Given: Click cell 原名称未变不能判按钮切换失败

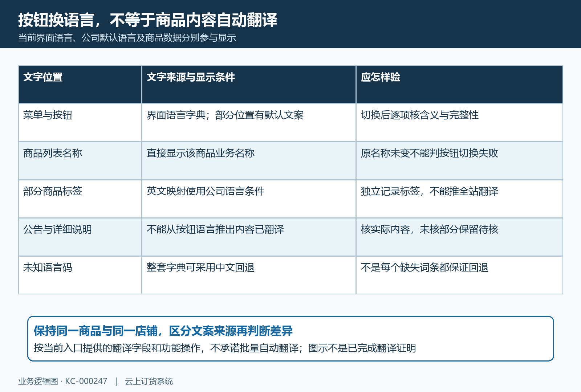Looking at the screenshot, I should [459, 161].
